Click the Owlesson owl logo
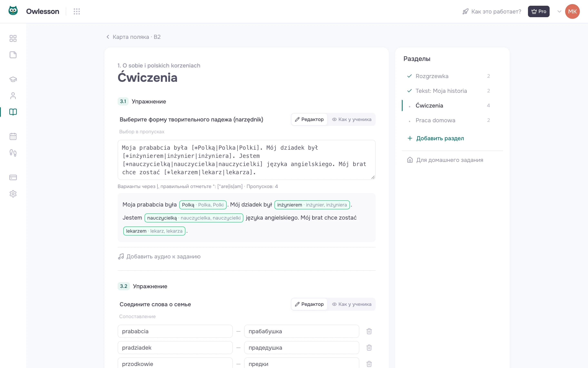The height and width of the screenshot is (368, 588). point(13,11)
